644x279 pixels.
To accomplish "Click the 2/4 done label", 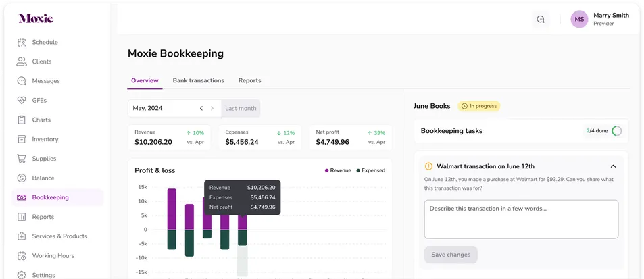I will (x=597, y=131).
